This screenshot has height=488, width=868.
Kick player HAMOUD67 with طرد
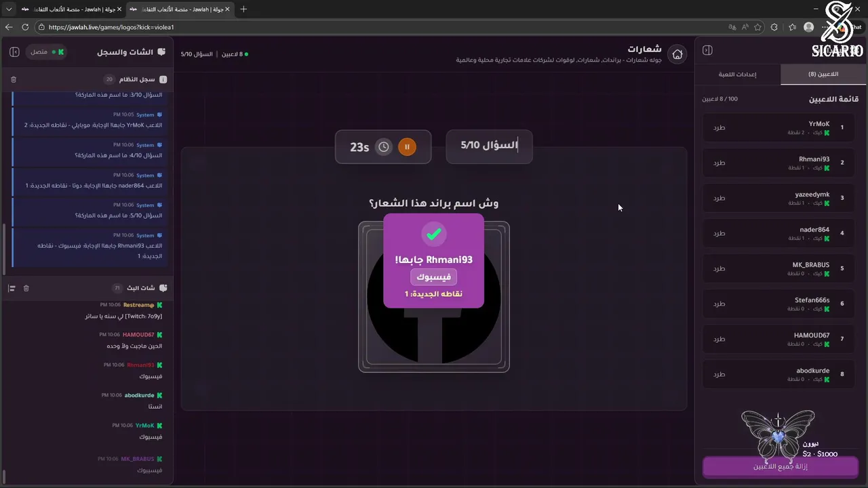click(719, 339)
